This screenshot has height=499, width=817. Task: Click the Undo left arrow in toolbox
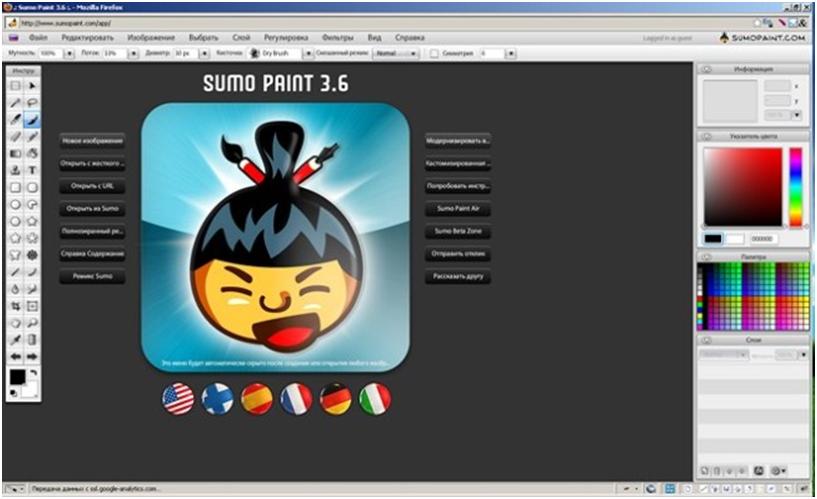(x=16, y=357)
